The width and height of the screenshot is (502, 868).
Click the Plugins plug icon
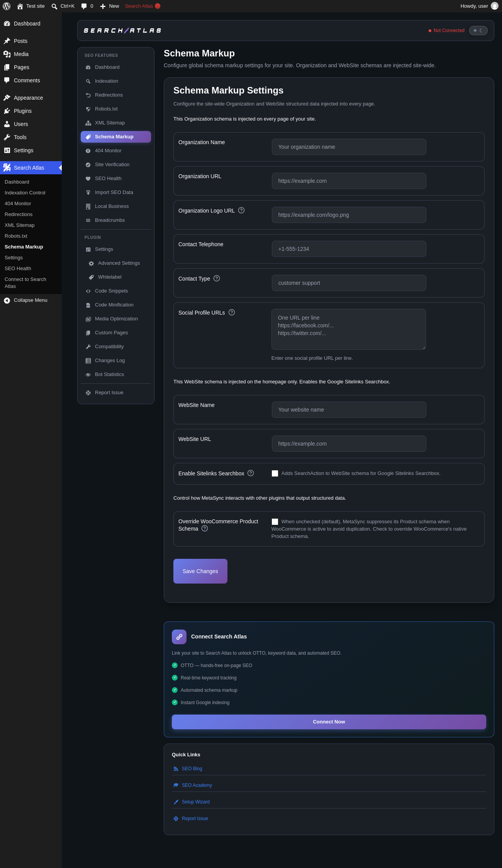[x=7, y=111]
